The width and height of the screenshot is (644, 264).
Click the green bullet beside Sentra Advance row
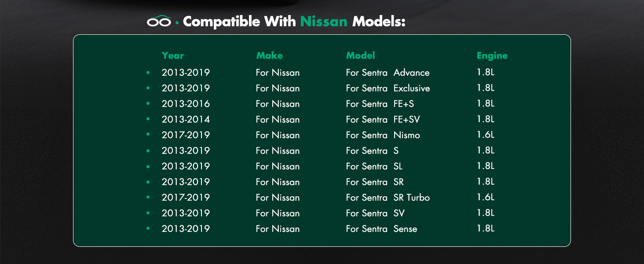(148, 72)
